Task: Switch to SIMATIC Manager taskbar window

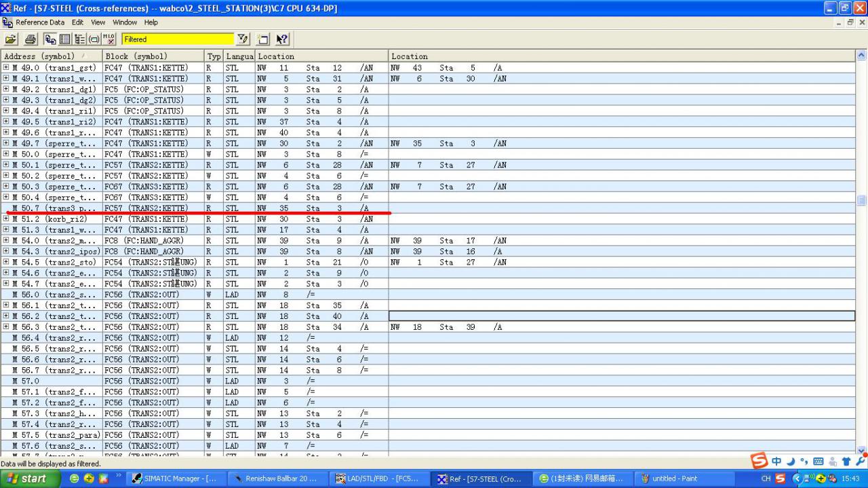Action: [x=178, y=478]
